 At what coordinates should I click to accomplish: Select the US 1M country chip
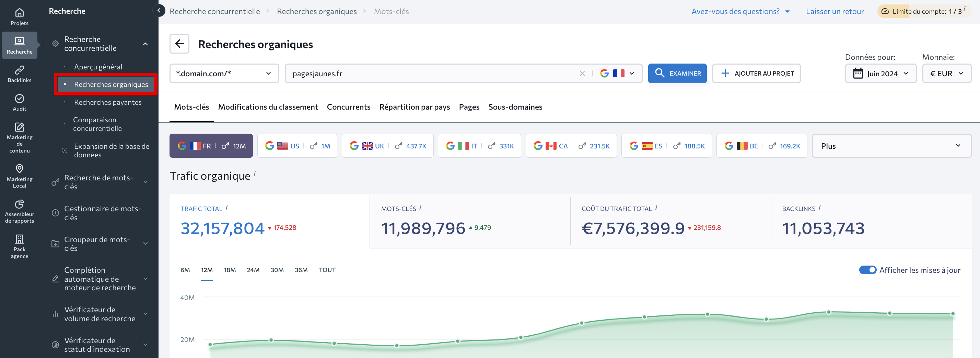pyautogui.click(x=297, y=145)
